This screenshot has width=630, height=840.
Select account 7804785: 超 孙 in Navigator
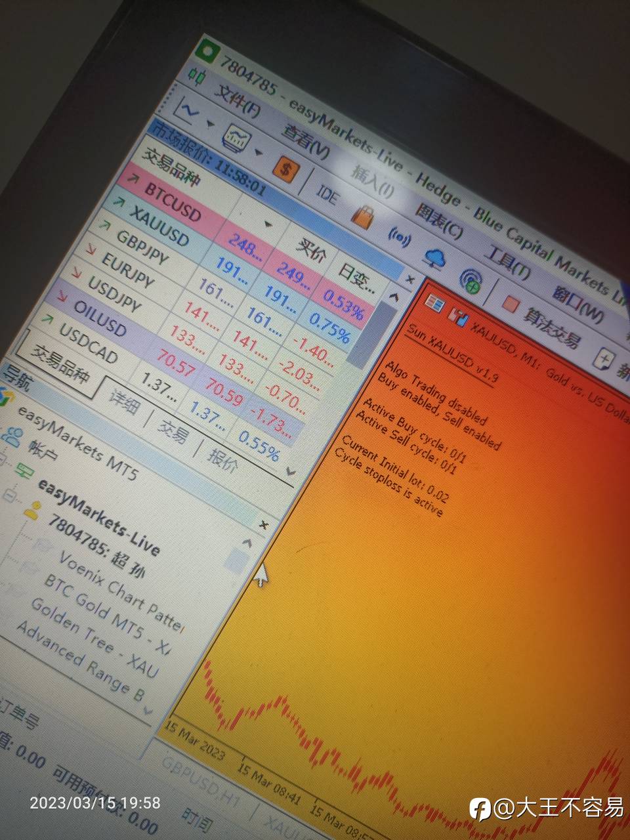tap(96, 545)
